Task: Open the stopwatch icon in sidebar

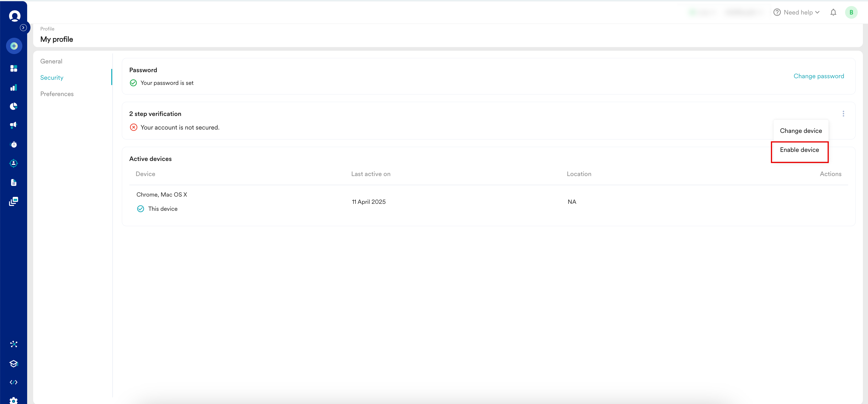Action: pos(14,144)
